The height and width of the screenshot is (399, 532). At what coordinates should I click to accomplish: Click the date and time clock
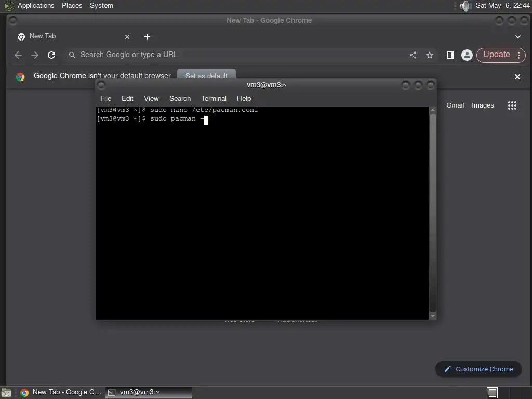pos(502,5)
